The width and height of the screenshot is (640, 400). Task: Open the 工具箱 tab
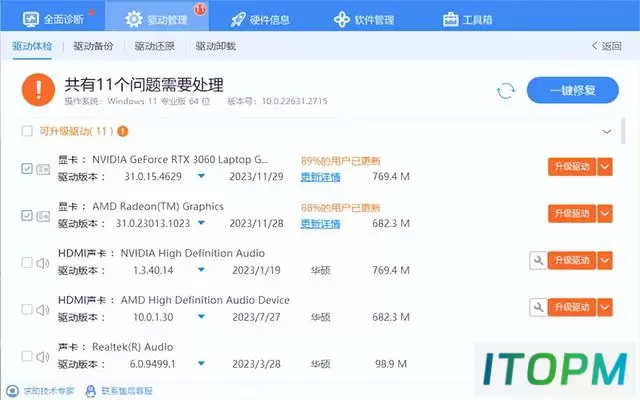(x=467, y=20)
